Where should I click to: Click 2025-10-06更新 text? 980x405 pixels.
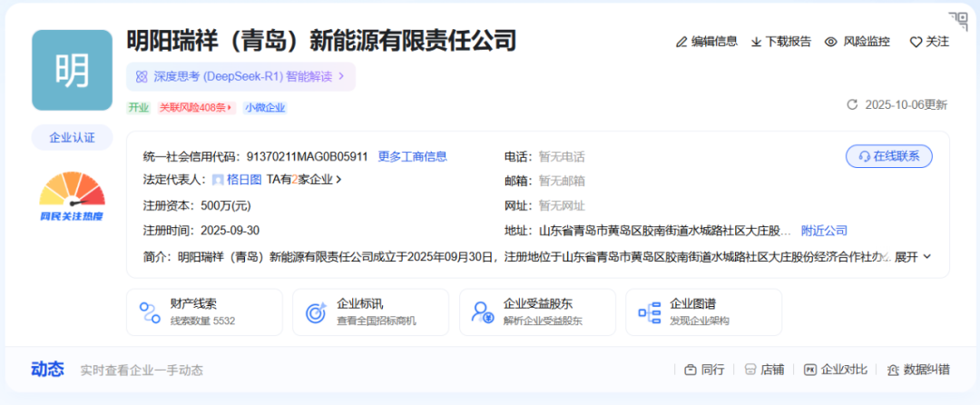906,104
